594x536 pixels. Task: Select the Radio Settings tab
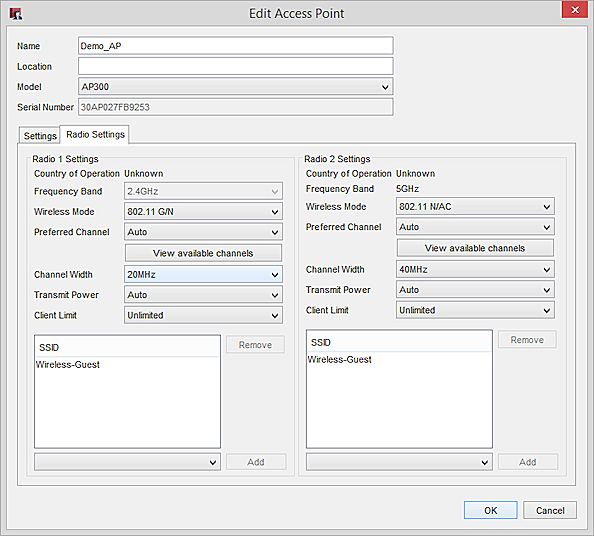95,134
